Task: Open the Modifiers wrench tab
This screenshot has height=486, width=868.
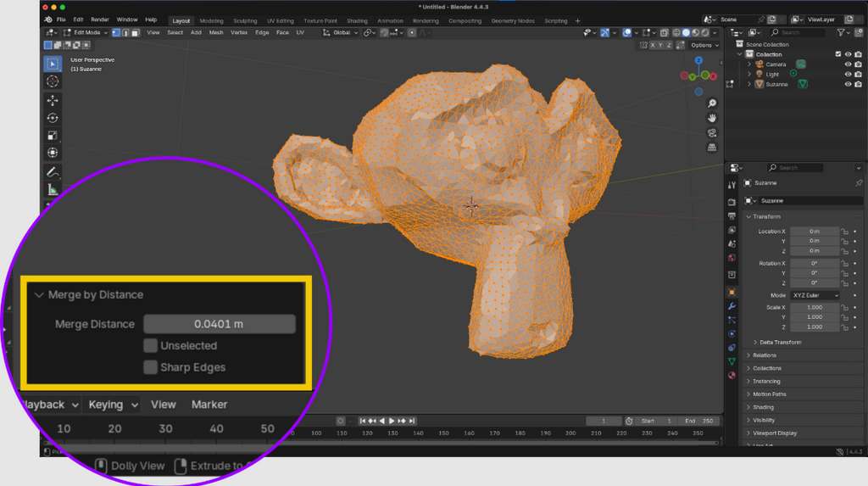Action: tap(732, 306)
